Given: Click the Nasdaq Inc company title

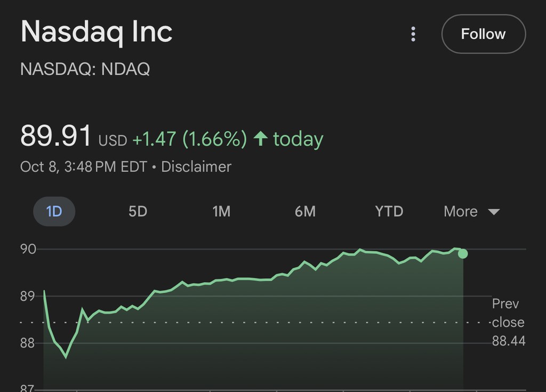Looking at the screenshot, I should (97, 32).
